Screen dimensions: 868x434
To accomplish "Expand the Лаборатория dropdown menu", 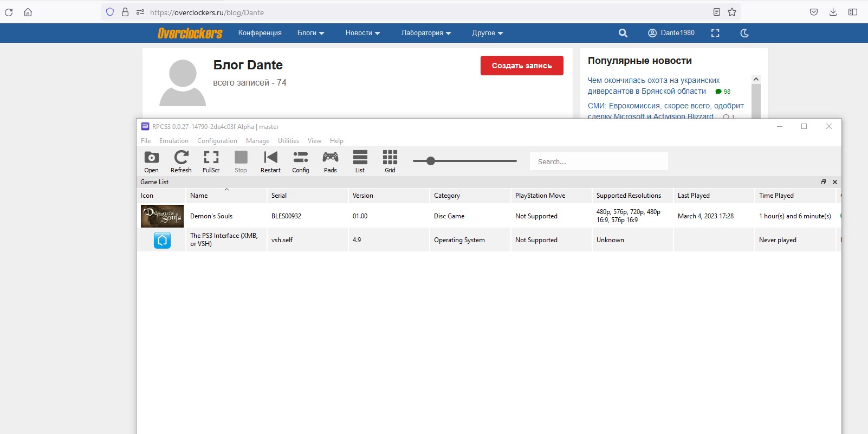I will click(x=426, y=33).
